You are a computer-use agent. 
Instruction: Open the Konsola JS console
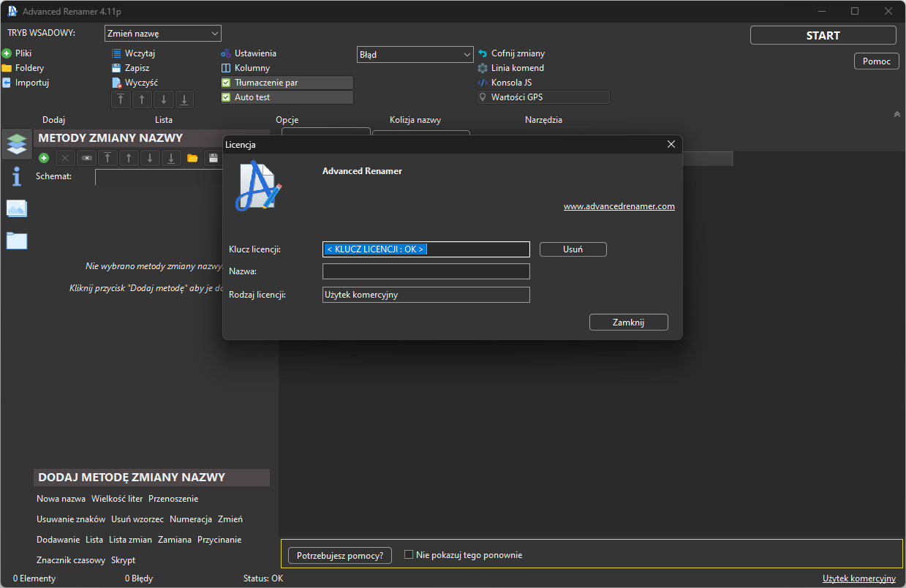click(505, 83)
